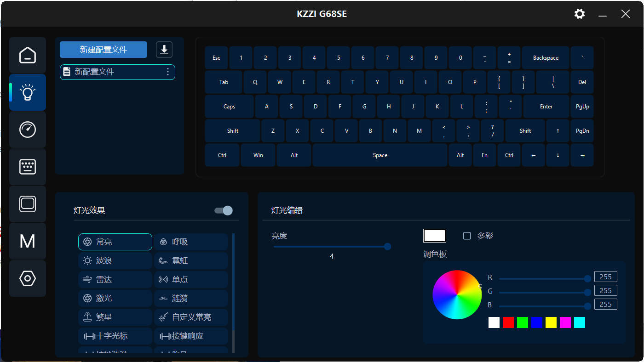Select the 呼吸 lighting effect
The height and width of the screenshot is (362, 644).
pyautogui.click(x=191, y=242)
